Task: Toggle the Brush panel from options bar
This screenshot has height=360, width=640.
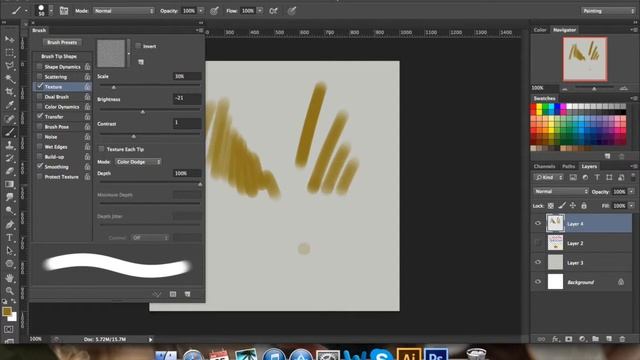Action: [64, 11]
